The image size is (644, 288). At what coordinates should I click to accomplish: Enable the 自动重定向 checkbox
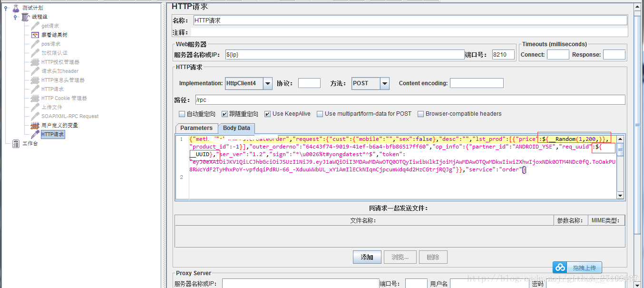[182, 114]
